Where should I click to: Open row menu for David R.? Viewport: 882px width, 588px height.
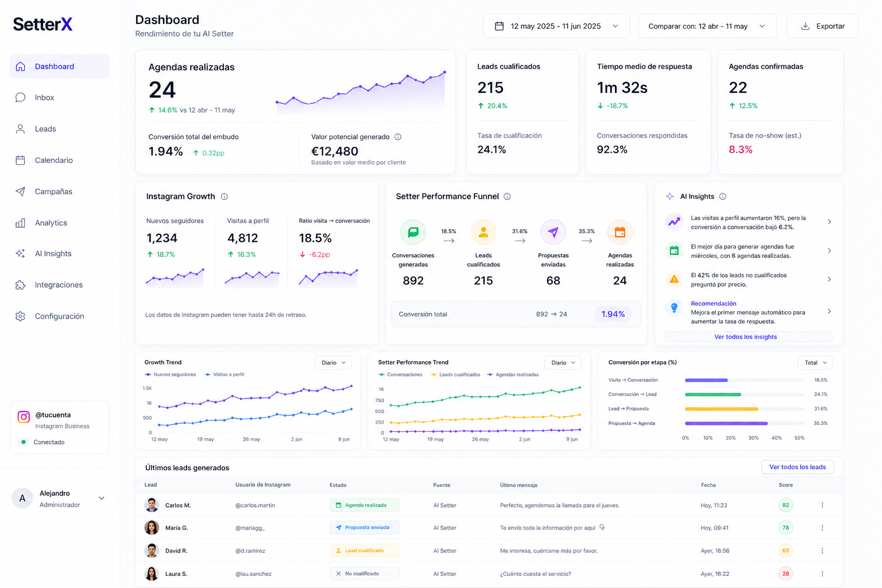tap(822, 551)
